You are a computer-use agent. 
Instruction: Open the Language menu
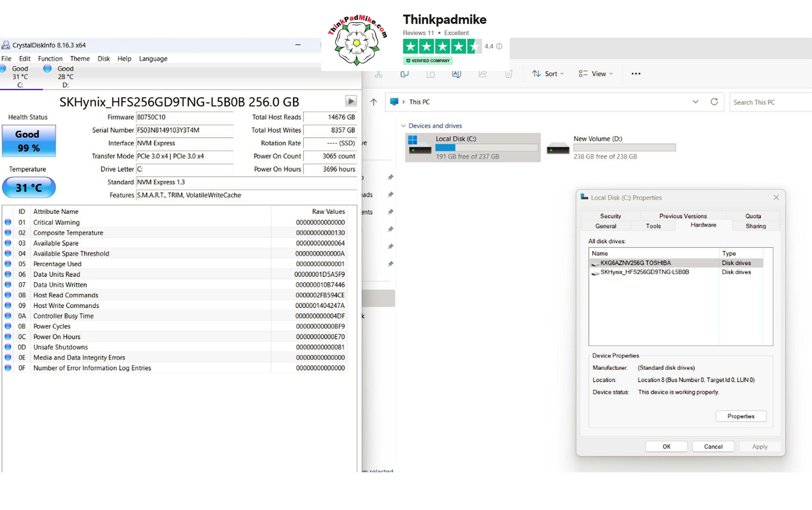(x=153, y=59)
